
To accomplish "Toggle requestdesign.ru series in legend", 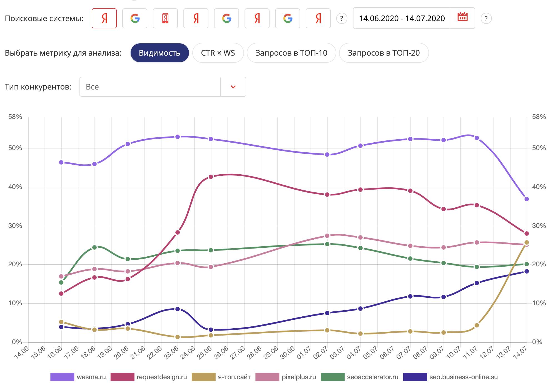I will click(x=162, y=377).
